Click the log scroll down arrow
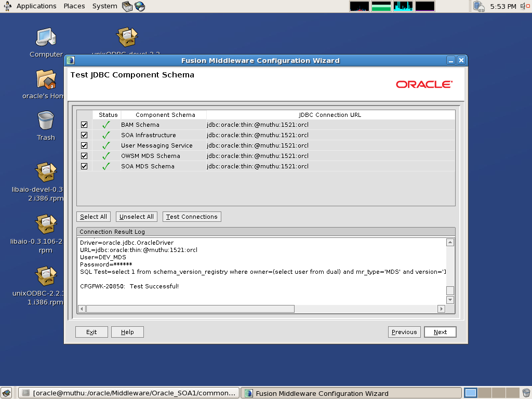Viewport: 532px width, 399px height. [x=450, y=300]
